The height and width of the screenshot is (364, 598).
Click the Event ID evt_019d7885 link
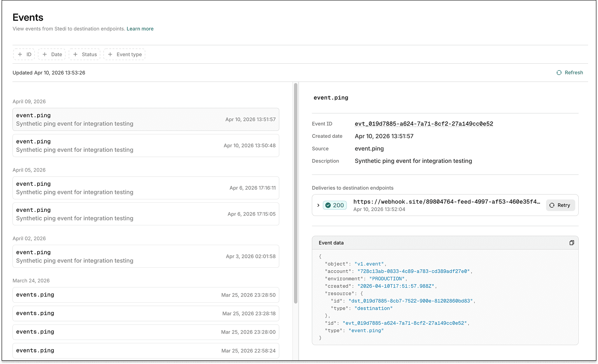tap(424, 123)
